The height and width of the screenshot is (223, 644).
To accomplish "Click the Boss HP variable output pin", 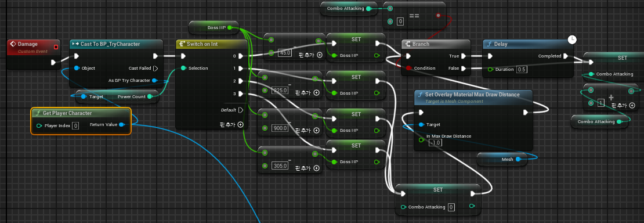I will (230, 28).
